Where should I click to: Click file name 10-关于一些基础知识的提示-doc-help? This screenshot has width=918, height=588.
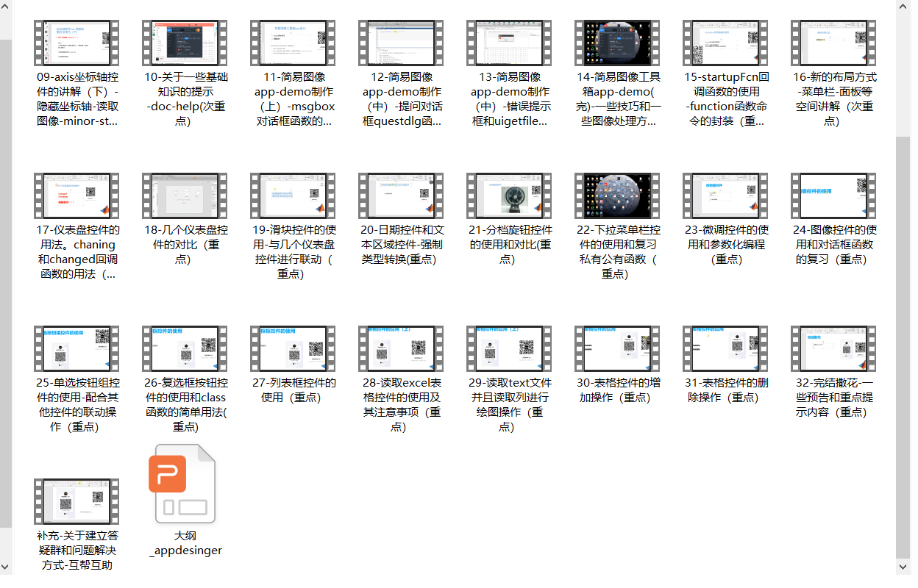coord(185,98)
